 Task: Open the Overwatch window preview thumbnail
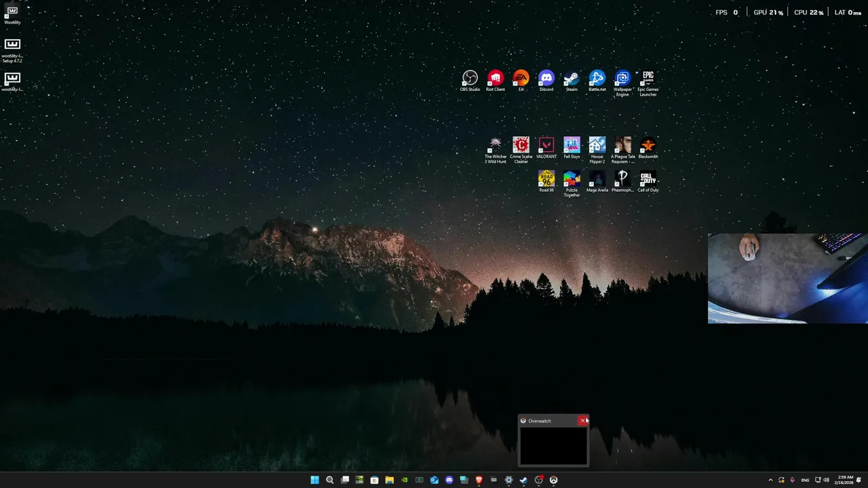coord(553,445)
